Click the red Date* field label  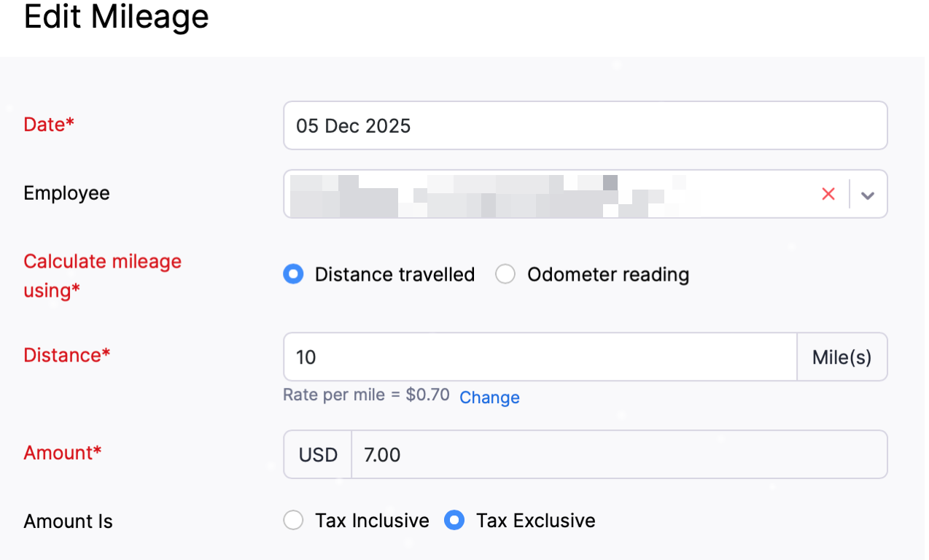pos(49,125)
